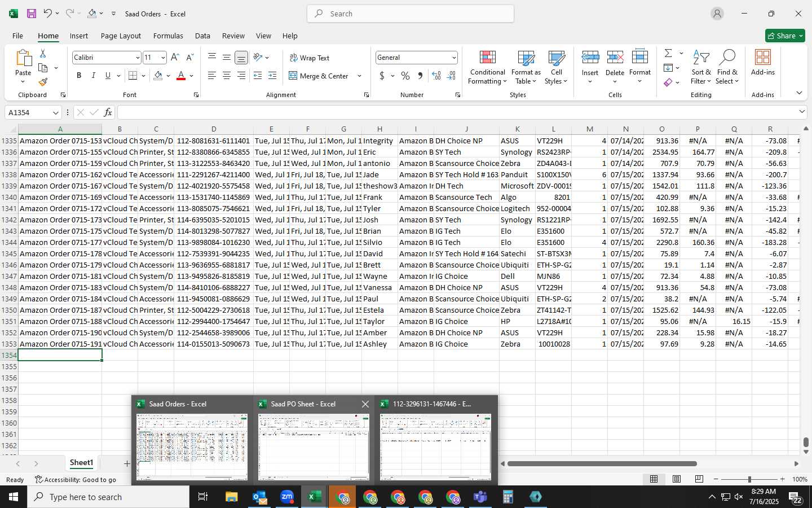This screenshot has width=812, height=508.
Task: Decrease font size with the smaller A icon
Action: 189,58
